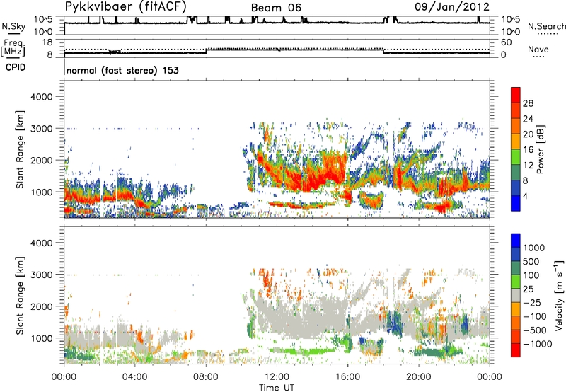Viewport: 566px width, 392px height.
Task: Click the '20:00' time tick label
Action: [x=419, y=377]
